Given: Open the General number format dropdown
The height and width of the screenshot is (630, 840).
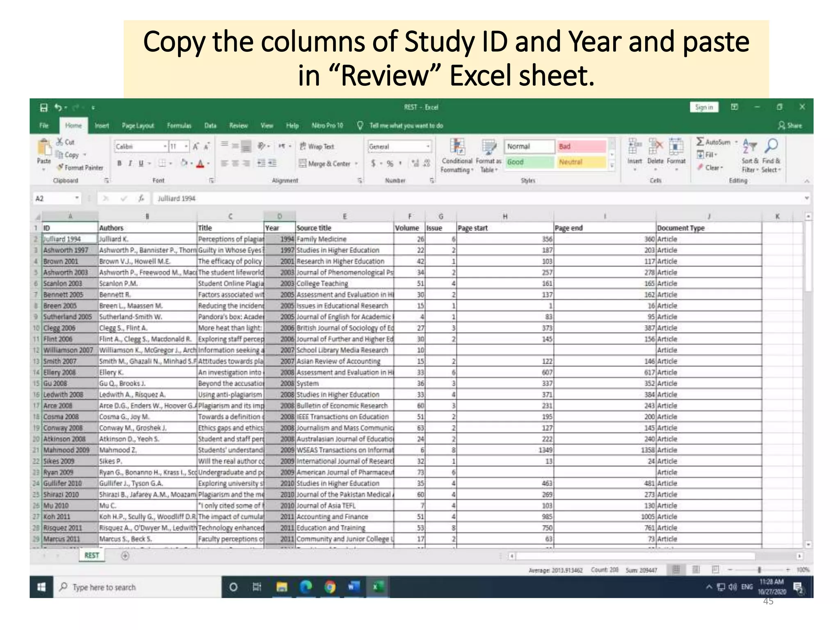Looking at the screenshot, I should click(428, 146).
